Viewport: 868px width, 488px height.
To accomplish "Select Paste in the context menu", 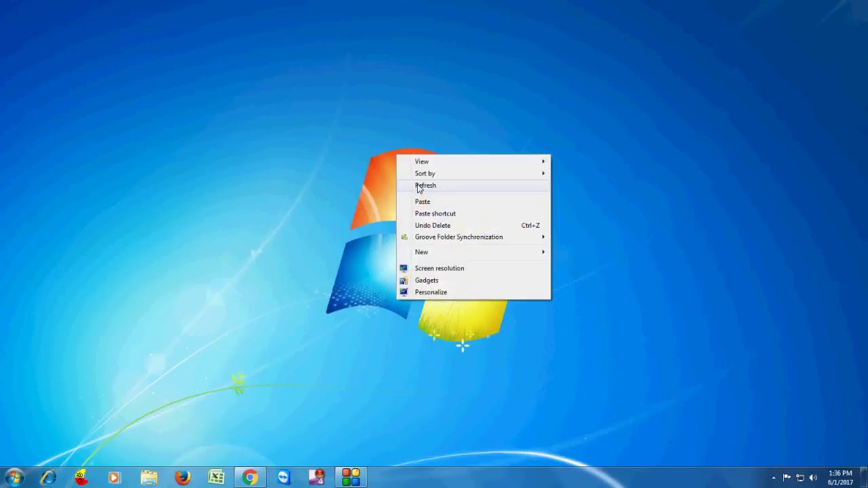I will (473, 201).
